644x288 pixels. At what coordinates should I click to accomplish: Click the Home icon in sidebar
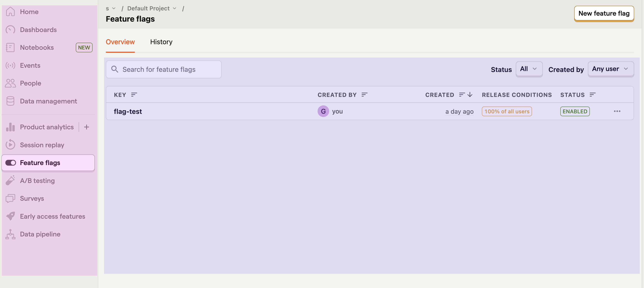click(10, 12)
